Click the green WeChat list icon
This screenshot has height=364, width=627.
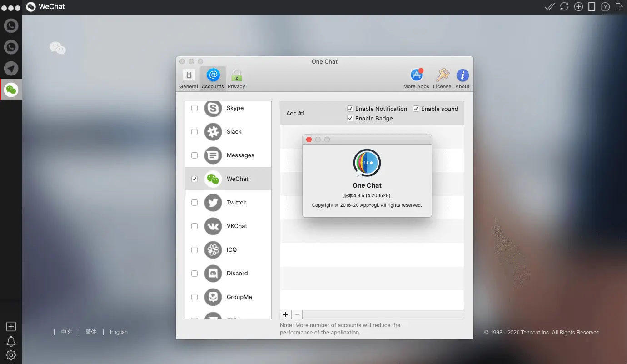pos(213,179)
